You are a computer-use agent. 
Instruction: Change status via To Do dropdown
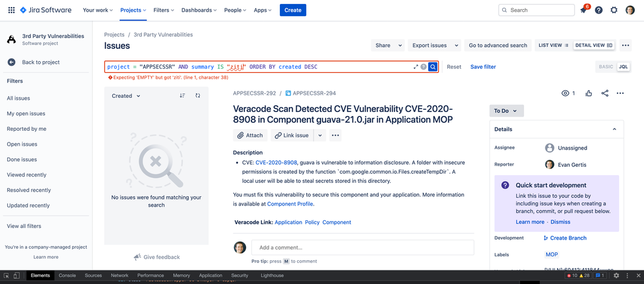tap(507, 111)
